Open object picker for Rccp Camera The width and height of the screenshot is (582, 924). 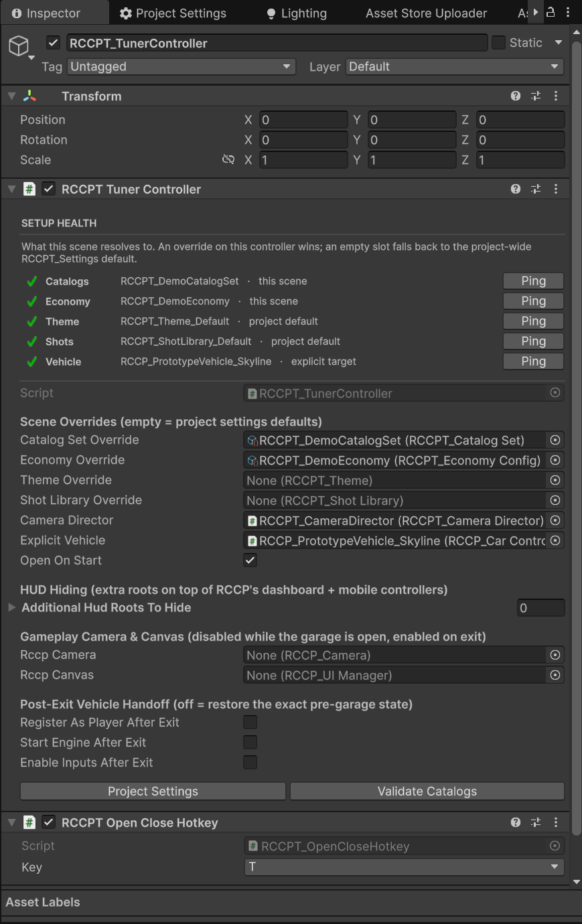click(x=555, y=655)
